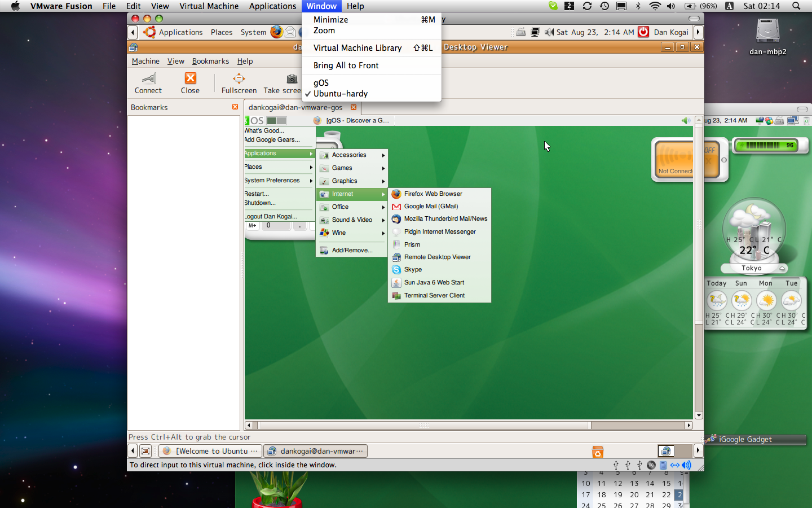This screenshot has height=508, width=812.
Task: Choose Virtual Machine Library from Window menu
Action: click(x=372, y=48)
